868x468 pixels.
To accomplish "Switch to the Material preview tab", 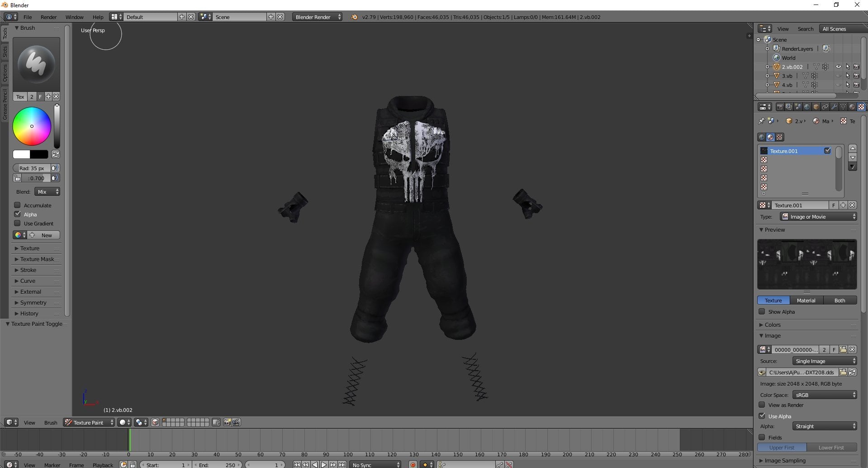I will pos(806,300).
